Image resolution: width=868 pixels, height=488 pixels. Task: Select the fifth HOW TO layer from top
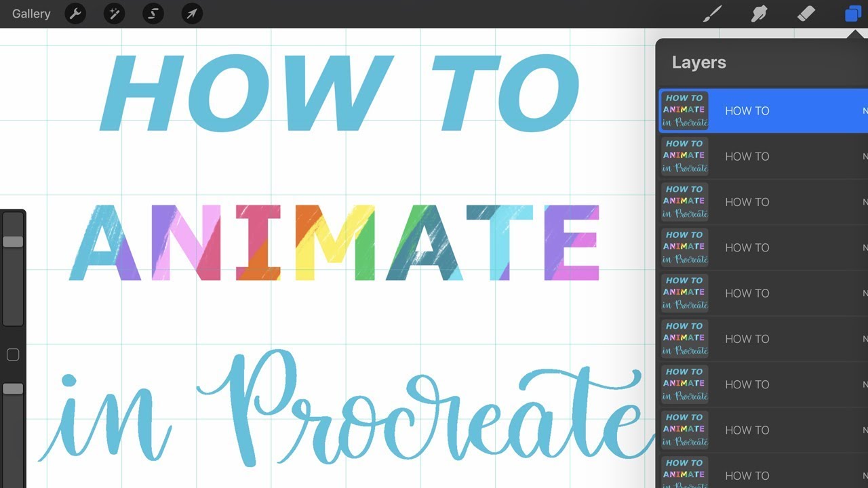(764, 293)
